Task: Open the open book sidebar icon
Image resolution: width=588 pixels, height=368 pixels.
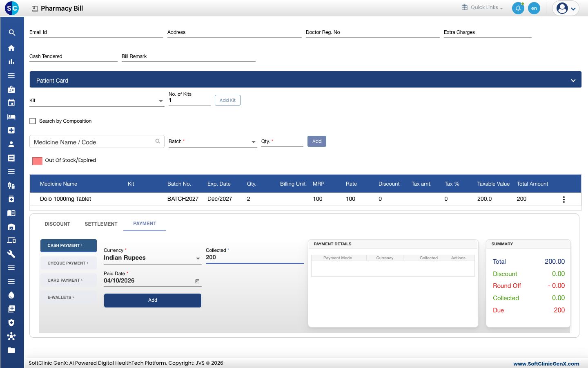Action: click(x=11, y=213)
